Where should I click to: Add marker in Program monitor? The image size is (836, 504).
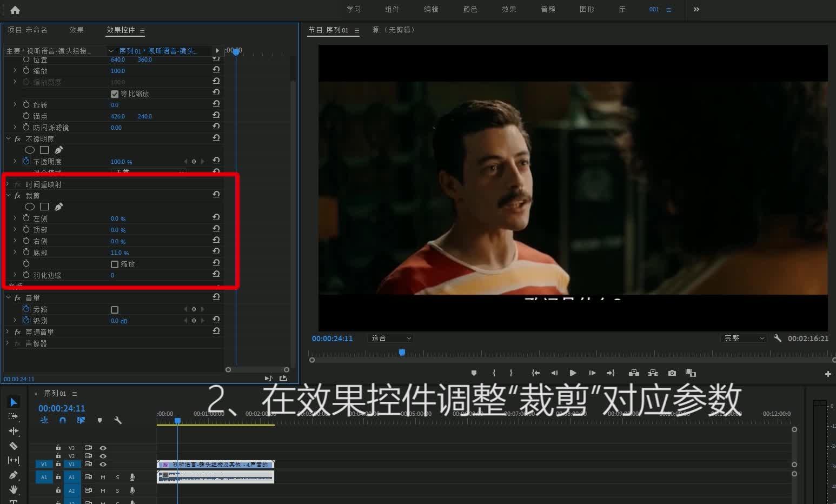474,373
